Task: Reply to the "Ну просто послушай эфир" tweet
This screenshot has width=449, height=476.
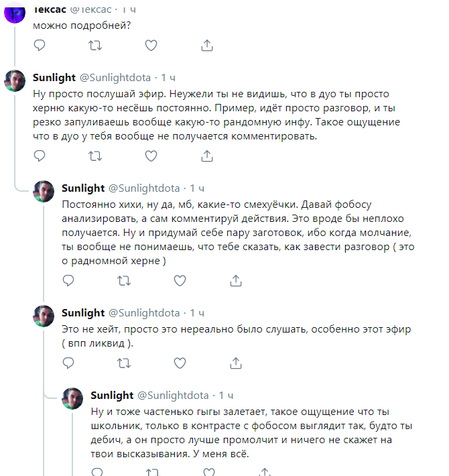Action: tap(40, 156)
